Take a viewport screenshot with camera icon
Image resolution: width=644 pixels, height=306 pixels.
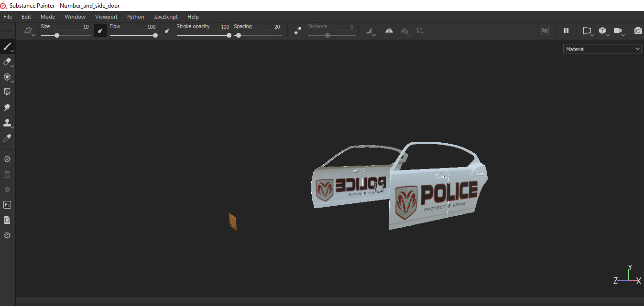638,31
